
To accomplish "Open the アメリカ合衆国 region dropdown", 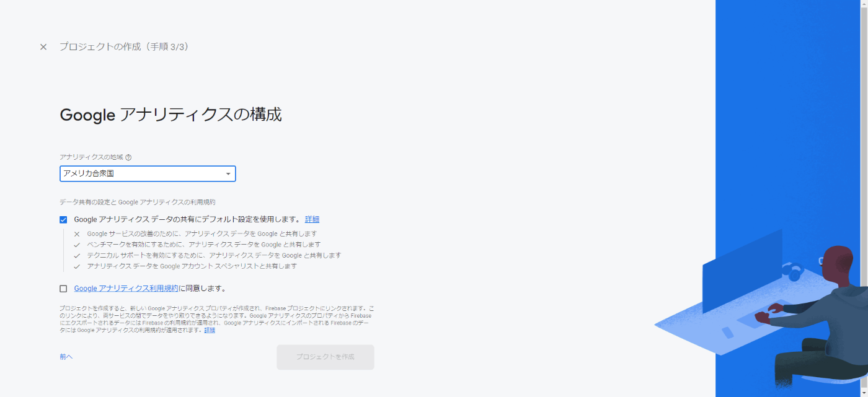I will [x=148, y=174].
